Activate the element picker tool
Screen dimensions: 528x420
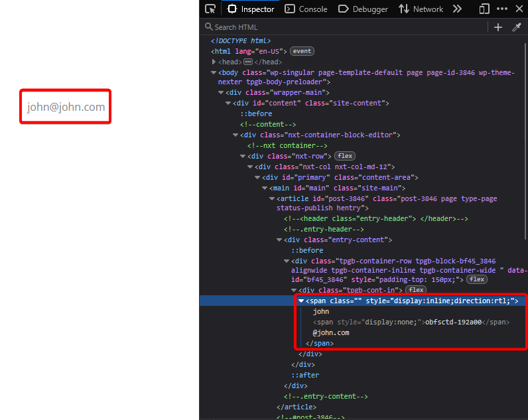[210, 9]
